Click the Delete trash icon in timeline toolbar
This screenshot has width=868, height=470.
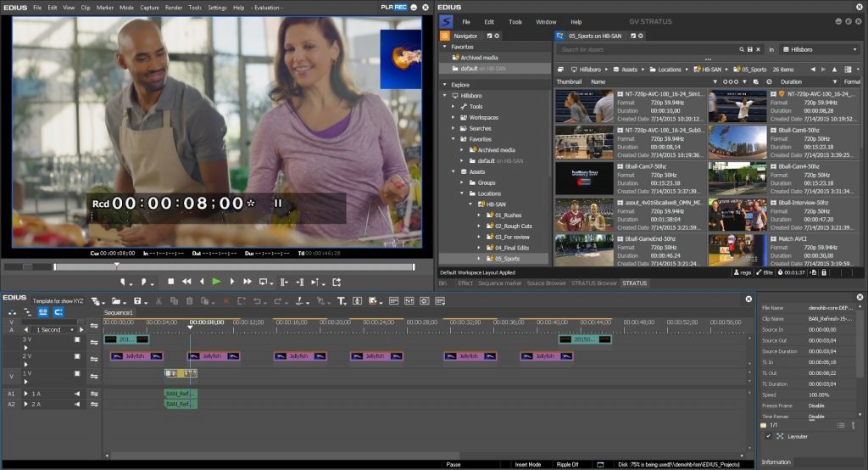tap(189, 301)
